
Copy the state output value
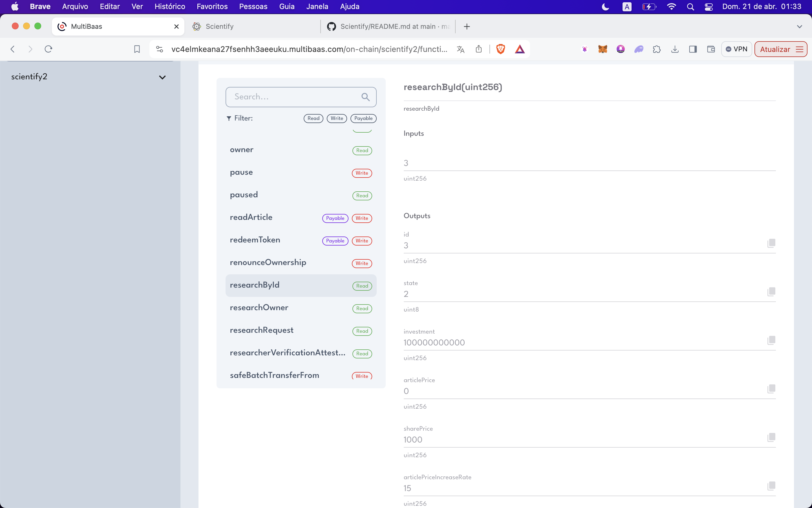click(x=771, y=292)
